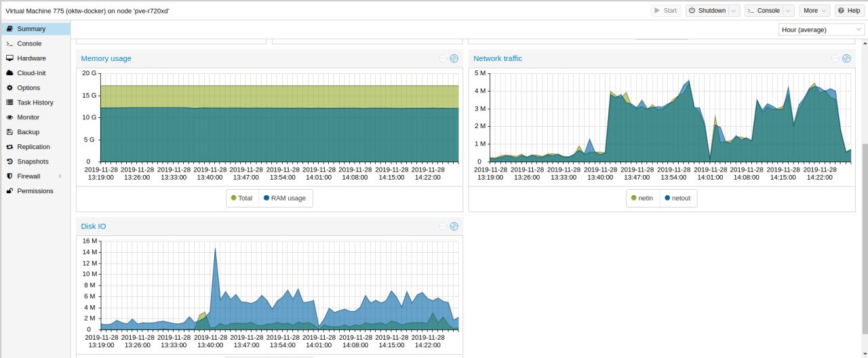This screenshot has height=358, width=868.
Task: Expand the Firewall submenu arrow
Action: [60, 176]
